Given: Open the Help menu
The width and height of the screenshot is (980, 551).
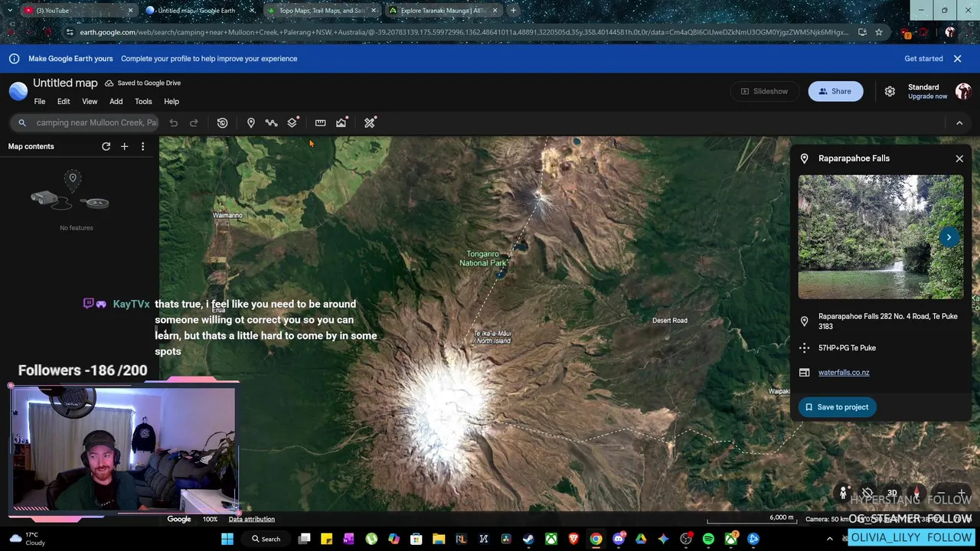Looking at the screenshot, I should point(171,102).
